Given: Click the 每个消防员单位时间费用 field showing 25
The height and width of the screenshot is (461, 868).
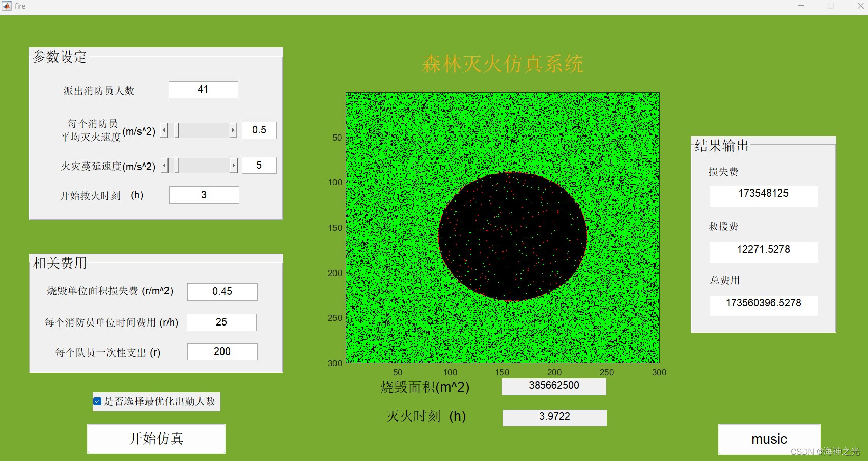Looking at the screenshot, I should click(221, 322).
